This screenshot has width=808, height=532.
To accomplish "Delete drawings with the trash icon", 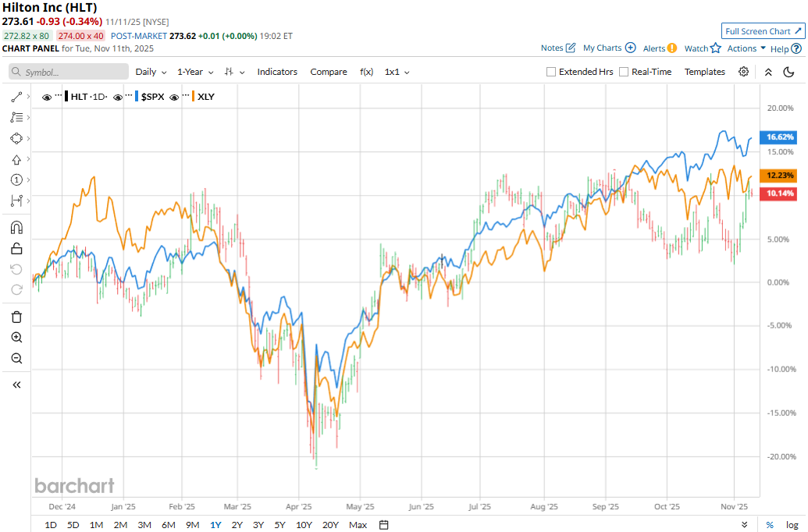I will click(16, 317).
